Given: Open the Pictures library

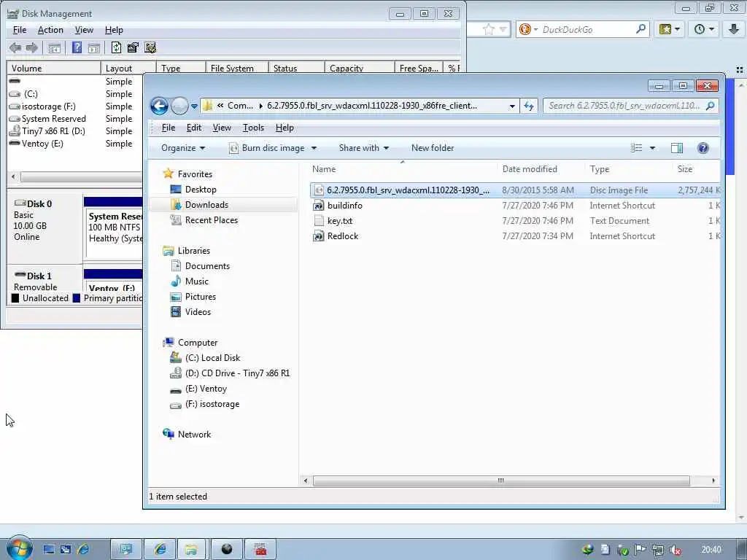Looking at the screenshot, I should click(x=200, y=297).
